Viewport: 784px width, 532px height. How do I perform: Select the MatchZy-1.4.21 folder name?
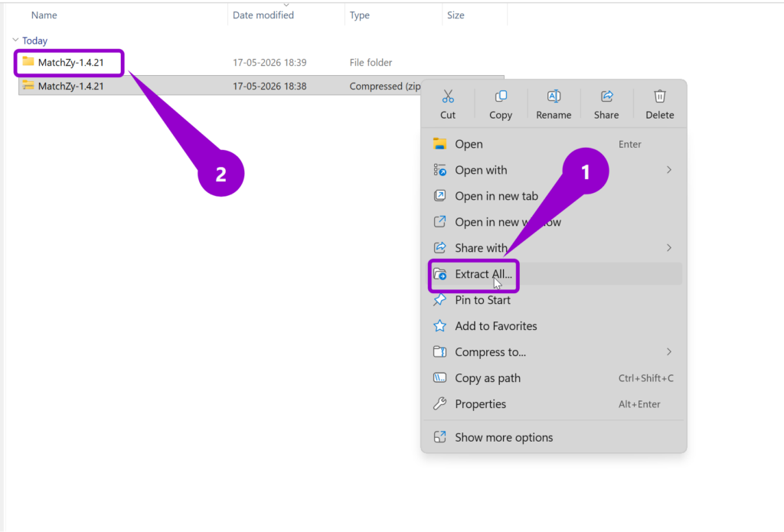[x=71, y=62]
